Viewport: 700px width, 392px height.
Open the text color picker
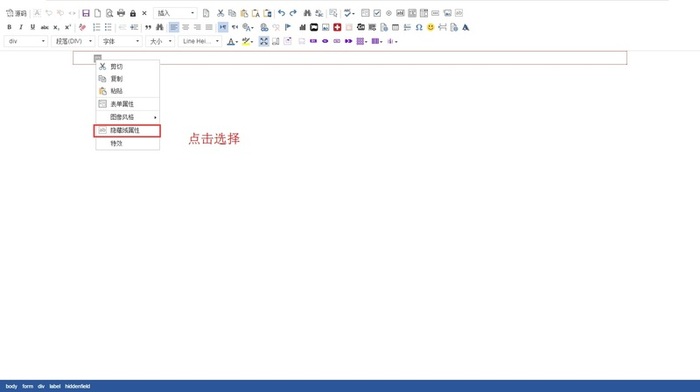[232, 42]
